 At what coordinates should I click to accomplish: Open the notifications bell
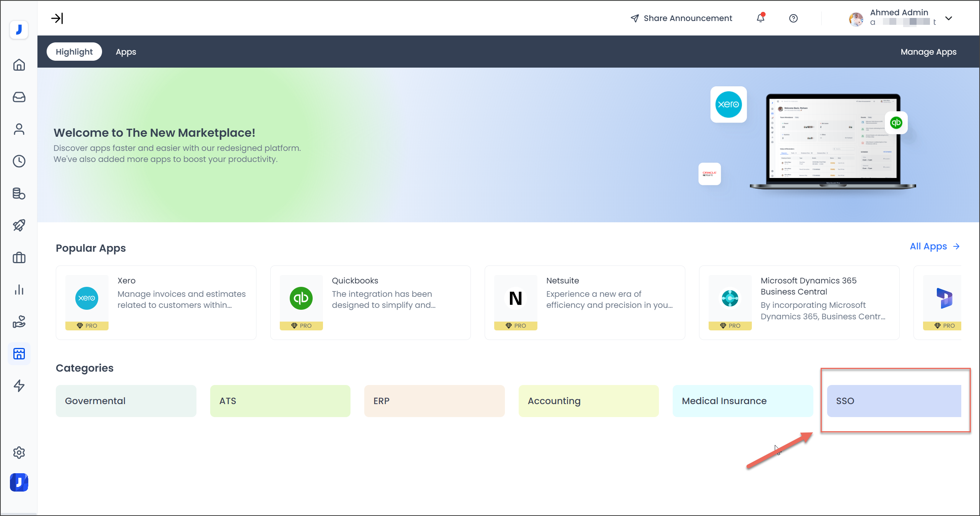tap(760, 18)
